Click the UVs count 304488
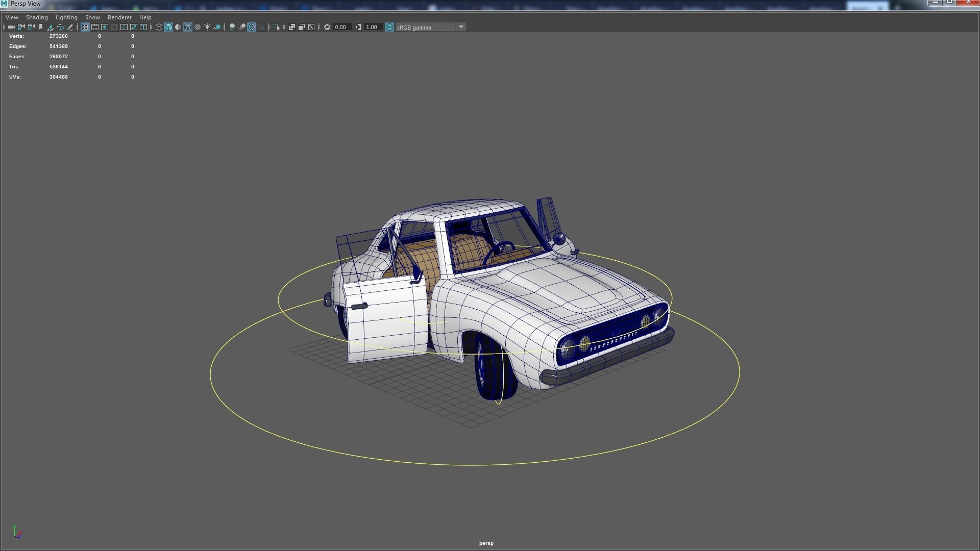The image size is (980, 551). point(59,77)
